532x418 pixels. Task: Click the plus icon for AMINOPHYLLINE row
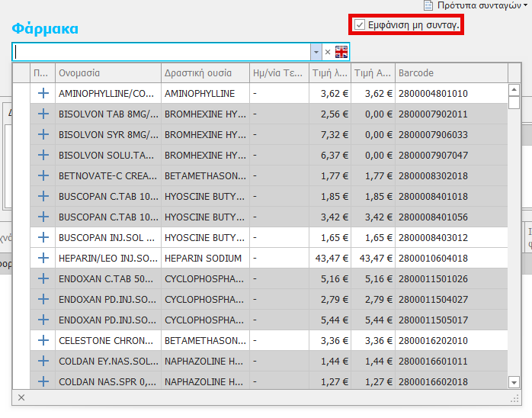pyautogui.click(x=43, y=94)
